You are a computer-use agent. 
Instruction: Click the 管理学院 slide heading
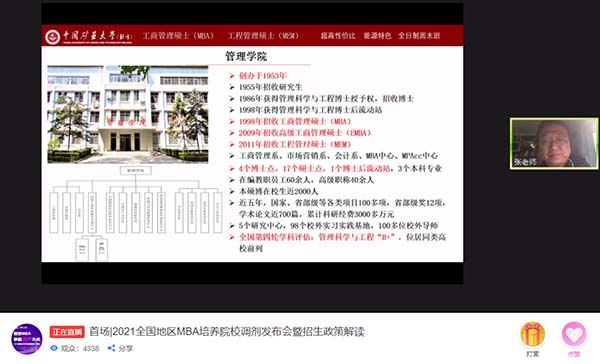pyautogui.click(x=246, y=57)
